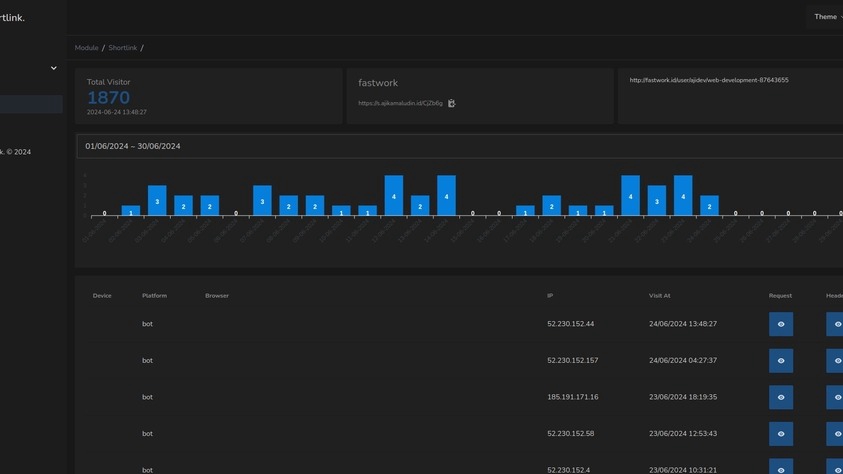Click the Platform column header
843x474 pixels.
tap(154, 296)
